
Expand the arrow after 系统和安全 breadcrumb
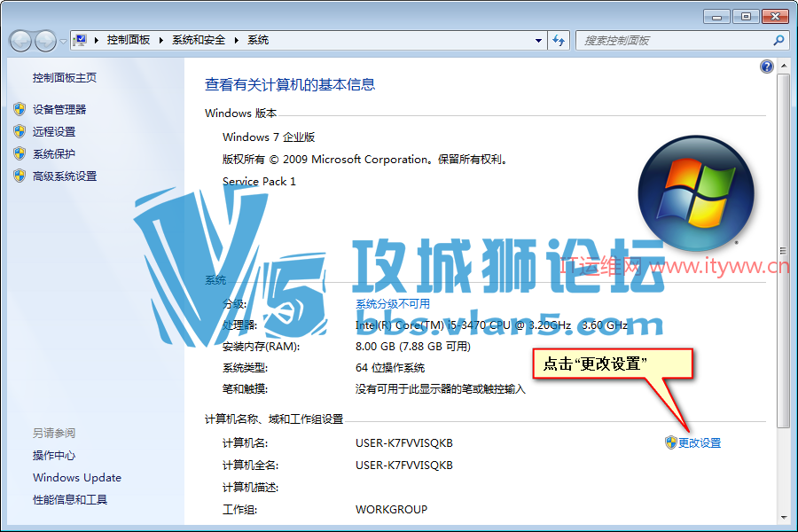tap(236, 40)
